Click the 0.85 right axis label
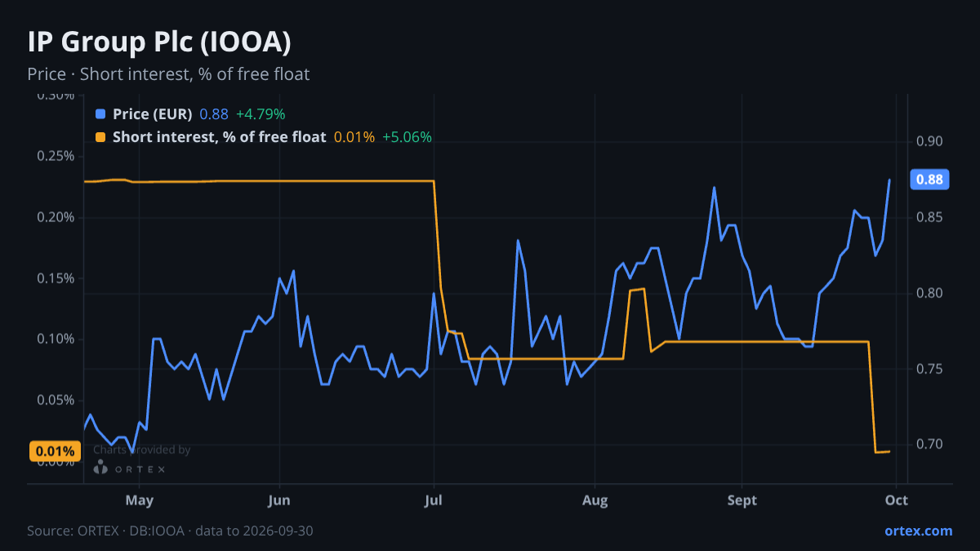The width and height of the screenshot is (980, 551). tap(929, 217)
